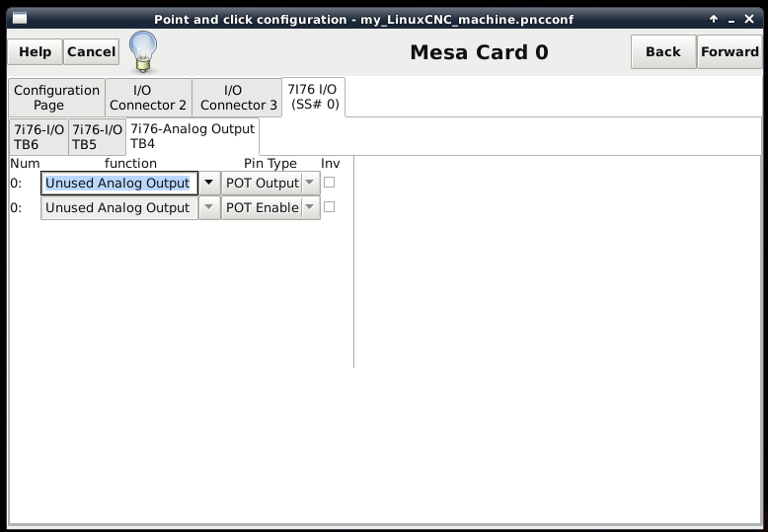Minimize the pncconf window
The image size is (768, 532).
(x=731, y=20)
